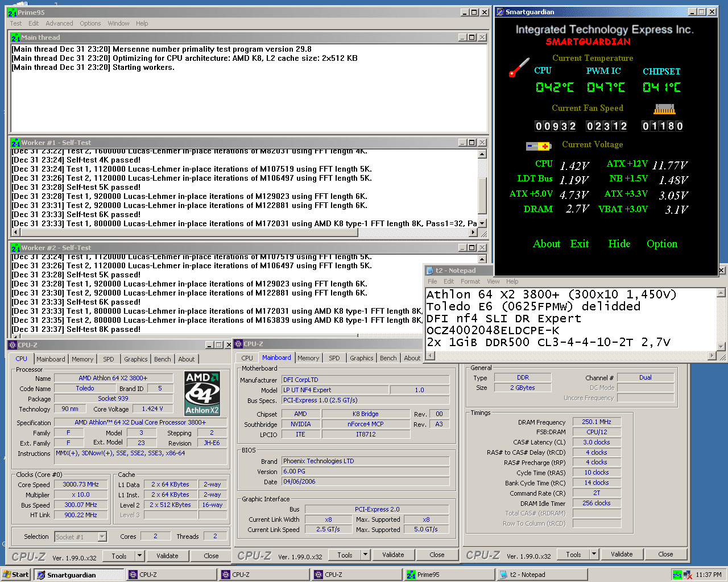Viewport: 728px width, 582px height.
Task: Click Exit in Smartguardian
Action: (x=580, y=244)
